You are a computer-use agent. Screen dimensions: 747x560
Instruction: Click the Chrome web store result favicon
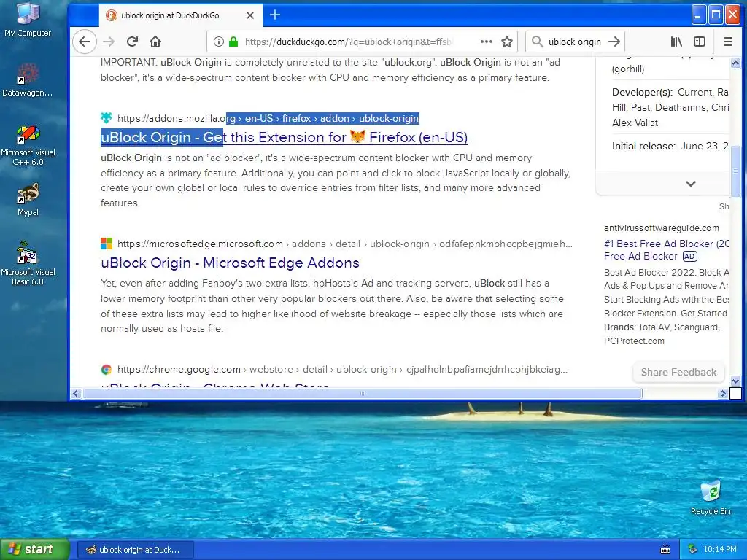tap(107, 369)
